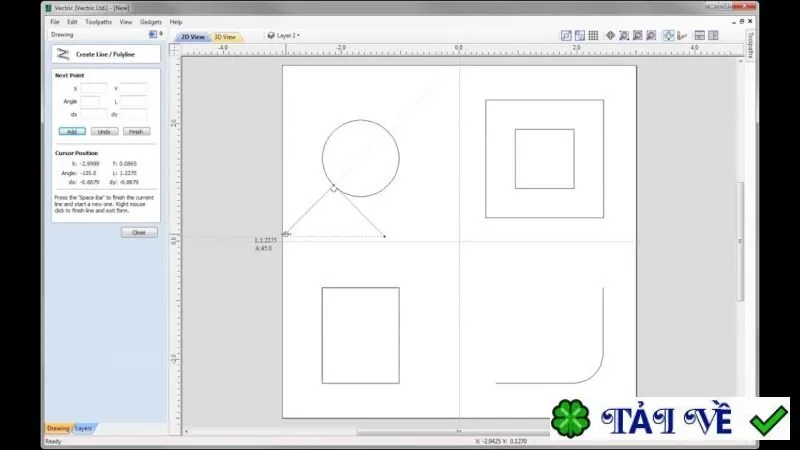Click the horizontal scrollbar at the bottom

(x=454, y=432)
